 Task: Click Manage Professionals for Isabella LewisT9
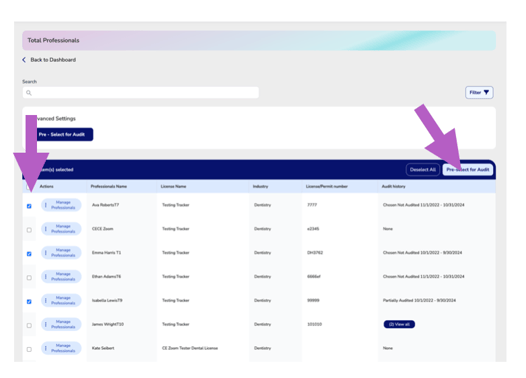61,300
